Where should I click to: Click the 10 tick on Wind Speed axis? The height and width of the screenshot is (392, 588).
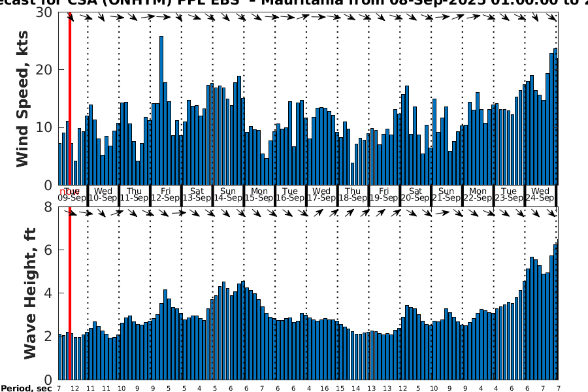point(44,127)
